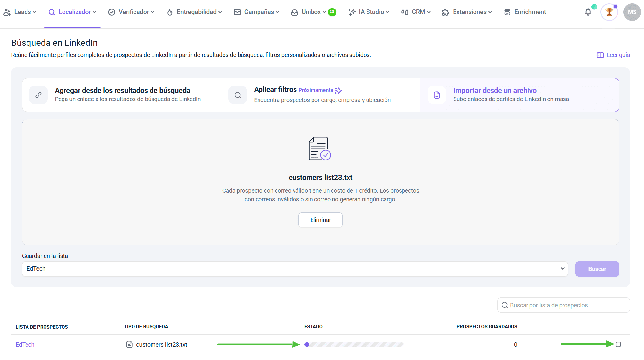Click the Eliminar button
The height and width of the screenshot is (360, 644).
320,220
